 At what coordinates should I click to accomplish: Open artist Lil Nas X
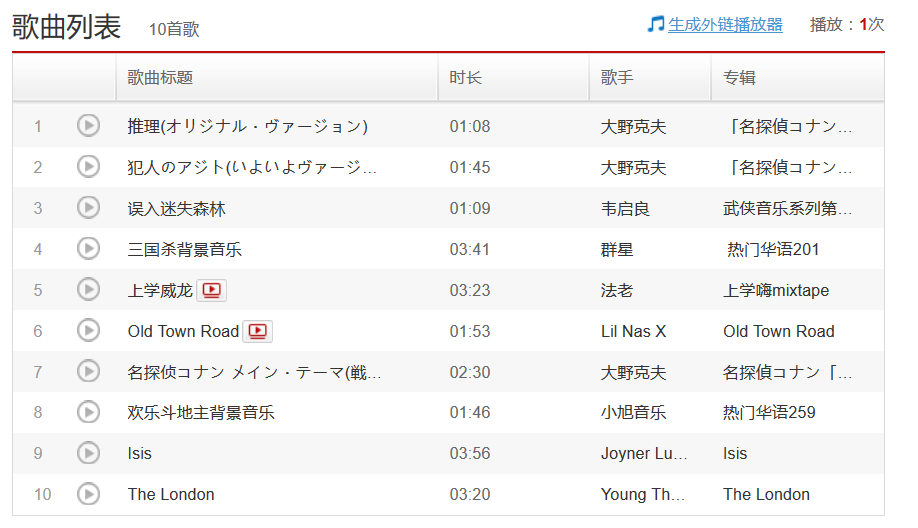coord(633,331)
